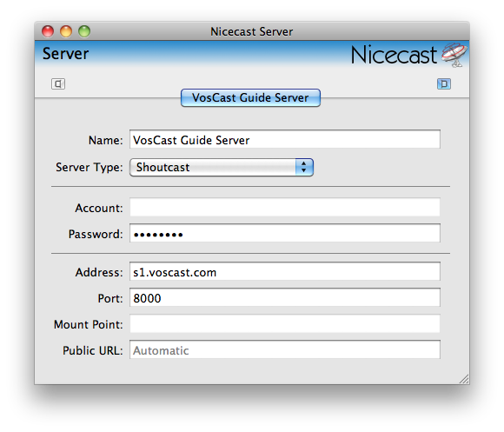Click the Server header label

65,54
